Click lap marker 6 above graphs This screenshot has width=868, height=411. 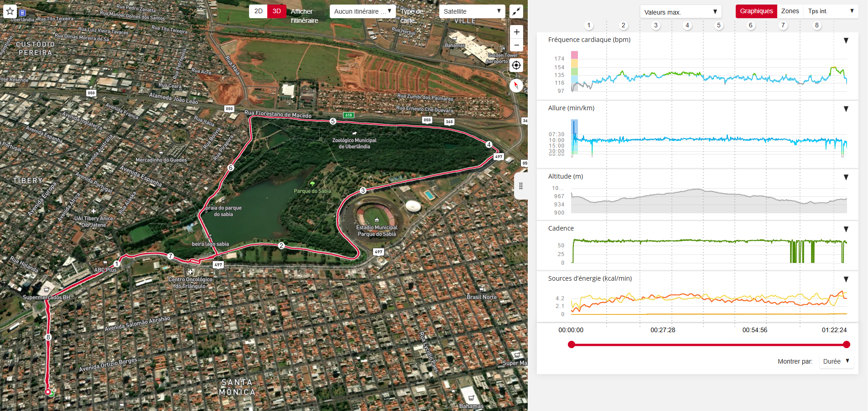coord(751,26)
